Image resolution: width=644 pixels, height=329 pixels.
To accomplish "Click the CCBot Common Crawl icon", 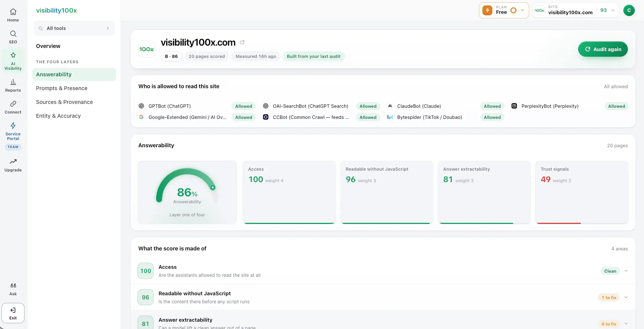I will 266,117.
